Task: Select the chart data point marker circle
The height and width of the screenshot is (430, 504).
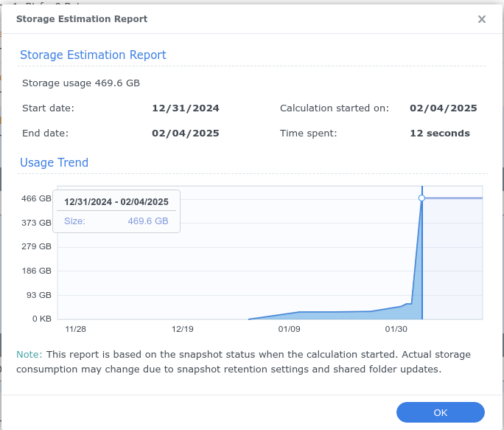Action: tap(421, 198)
